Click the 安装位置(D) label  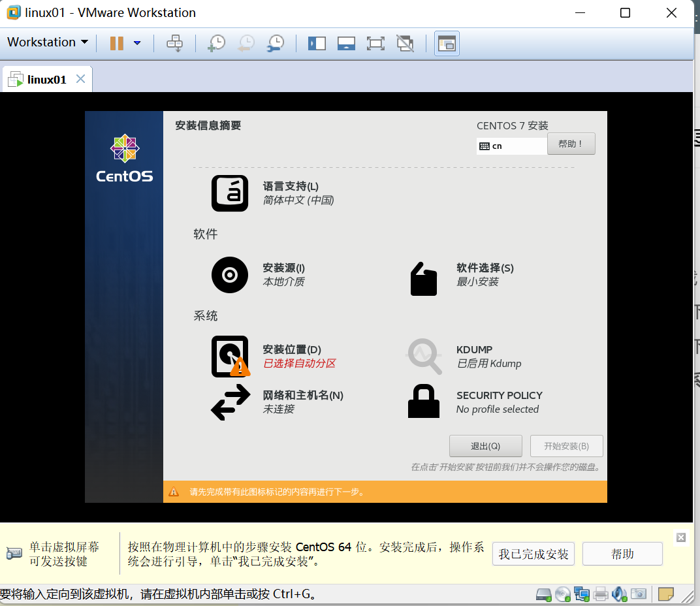tap(292, 349)
